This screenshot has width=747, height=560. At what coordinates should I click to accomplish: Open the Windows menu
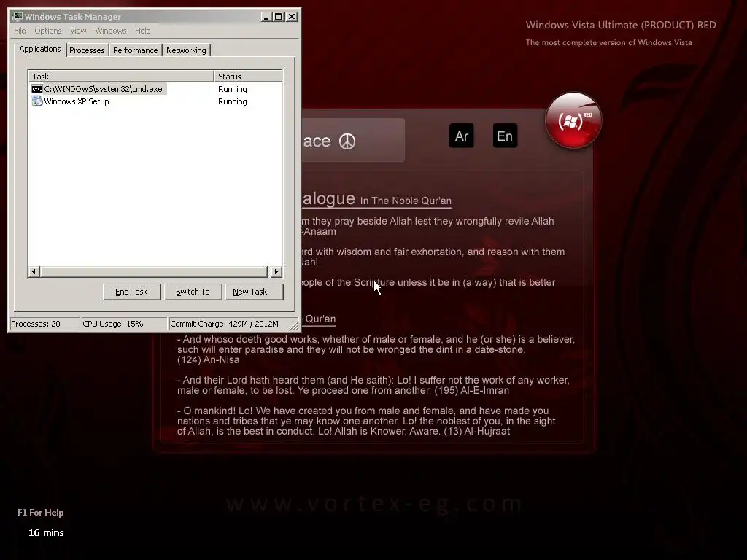[111, 31]
